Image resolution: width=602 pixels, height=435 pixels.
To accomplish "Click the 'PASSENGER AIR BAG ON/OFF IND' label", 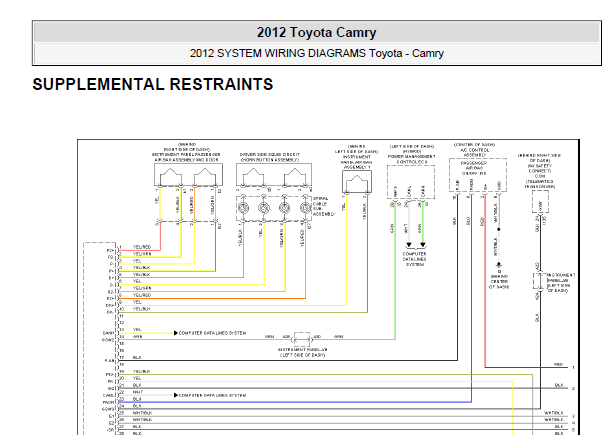I will [475, 168].
